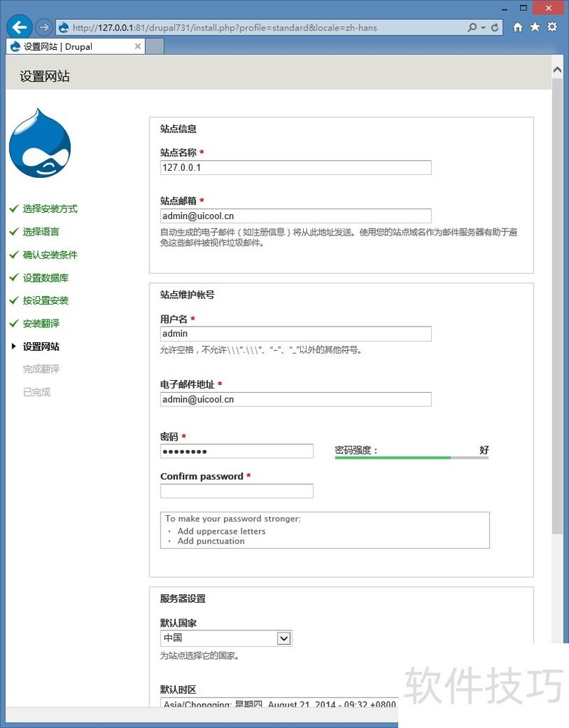The height and width of the screenshot is (728, 569).
Task: Click the browser Back navigation arrow
Action: [x=18, y=26]
